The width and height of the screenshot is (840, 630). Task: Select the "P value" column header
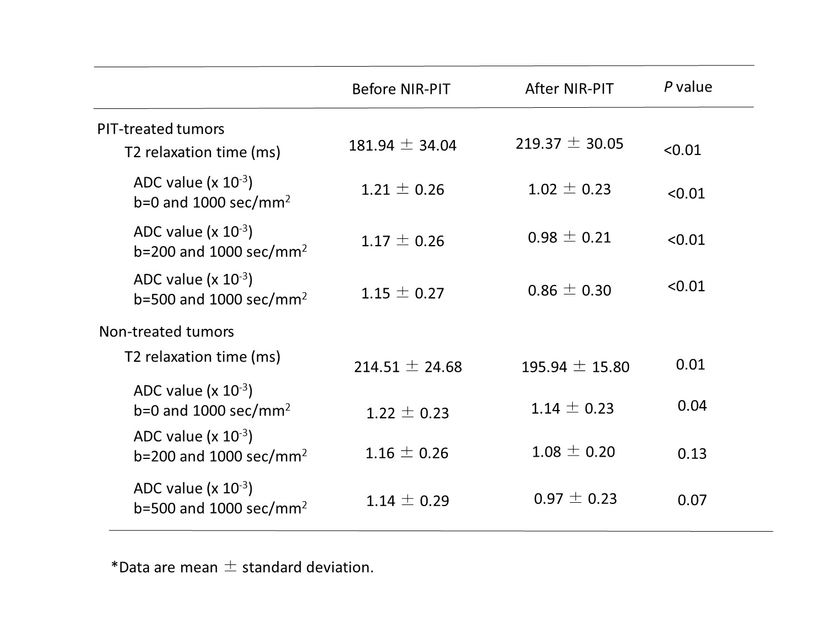click(688, 87)
